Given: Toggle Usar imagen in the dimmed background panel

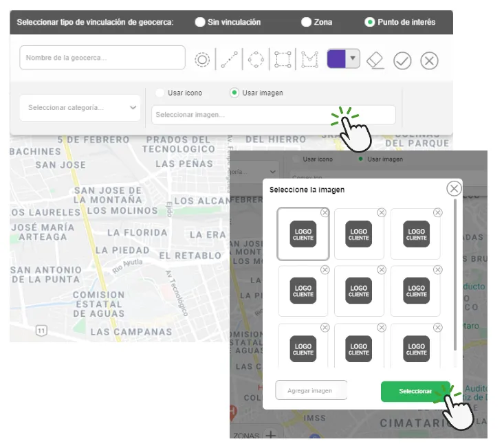Looking at the screenshot, I should pos(361,159).
